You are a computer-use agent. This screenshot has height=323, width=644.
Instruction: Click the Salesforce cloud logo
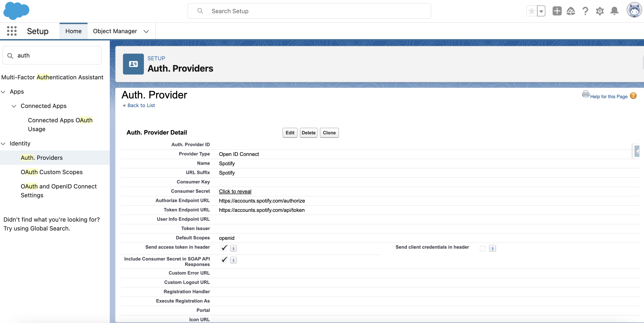coord(16,10)
